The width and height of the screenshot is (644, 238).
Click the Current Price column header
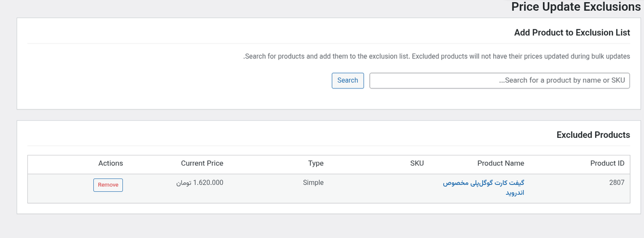(x=202, y=163)
